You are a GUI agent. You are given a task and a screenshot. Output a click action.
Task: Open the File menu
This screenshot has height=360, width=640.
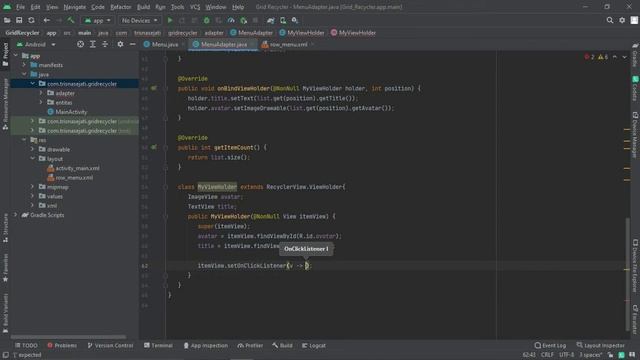coord(20,7)
